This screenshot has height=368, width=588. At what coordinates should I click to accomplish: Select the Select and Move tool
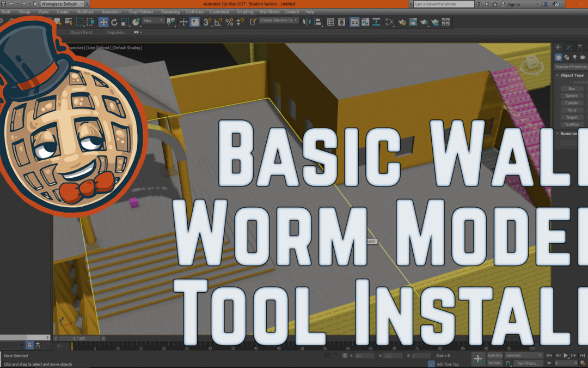point(103,22)
